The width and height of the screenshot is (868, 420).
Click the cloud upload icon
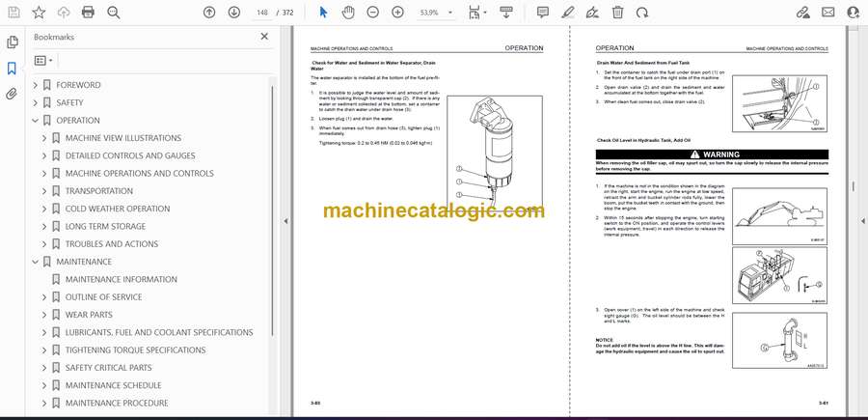click(64, 13)
